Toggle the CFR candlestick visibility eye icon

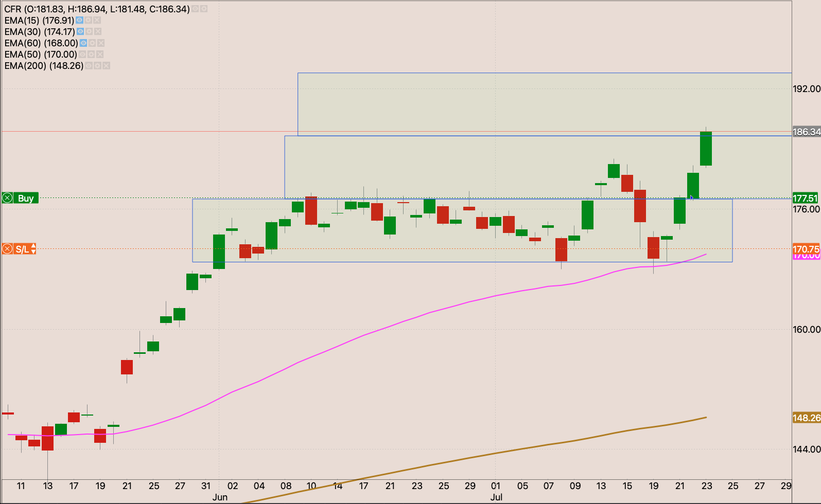tap(196, 9)
